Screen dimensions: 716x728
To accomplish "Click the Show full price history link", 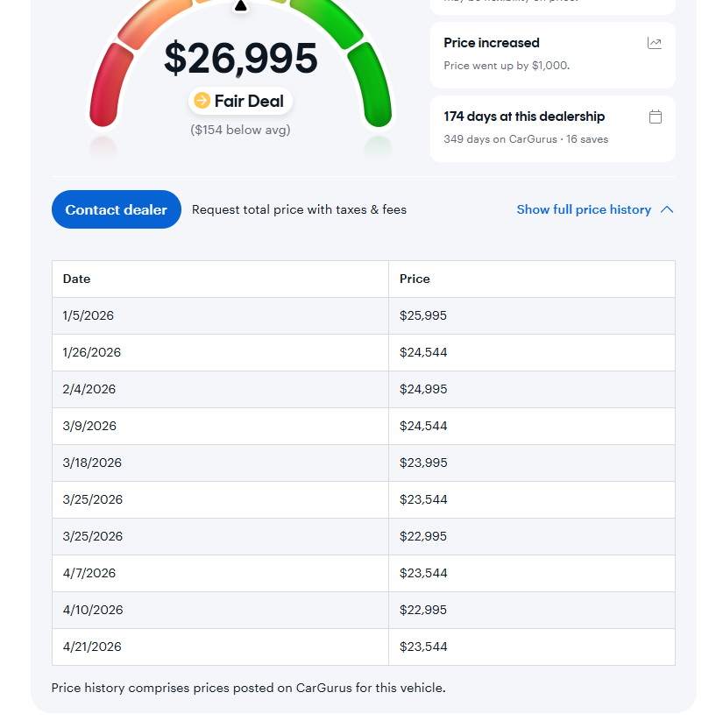I will tap(584, 209).
